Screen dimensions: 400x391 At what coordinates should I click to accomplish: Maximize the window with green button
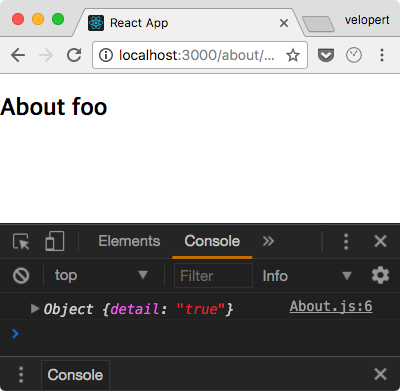point(58,19)
